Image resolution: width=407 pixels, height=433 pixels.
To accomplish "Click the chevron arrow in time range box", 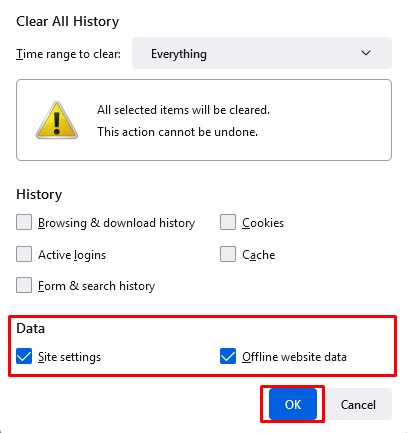I will (366, 53).
